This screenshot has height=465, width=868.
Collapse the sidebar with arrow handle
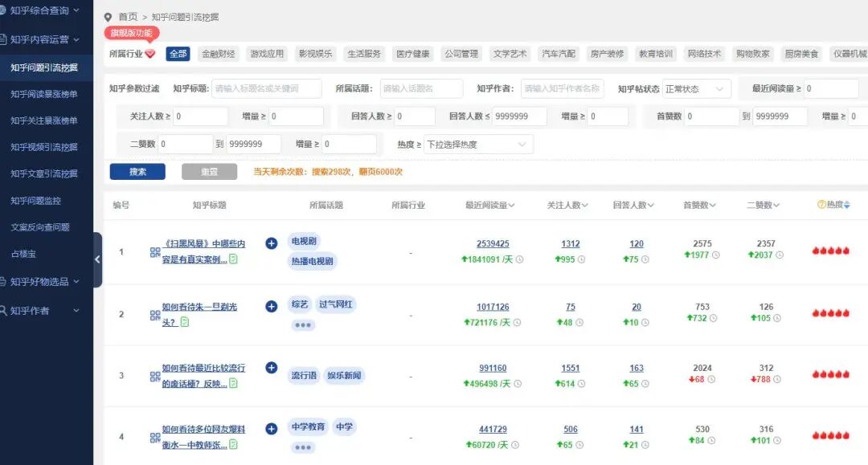[97, 259]
